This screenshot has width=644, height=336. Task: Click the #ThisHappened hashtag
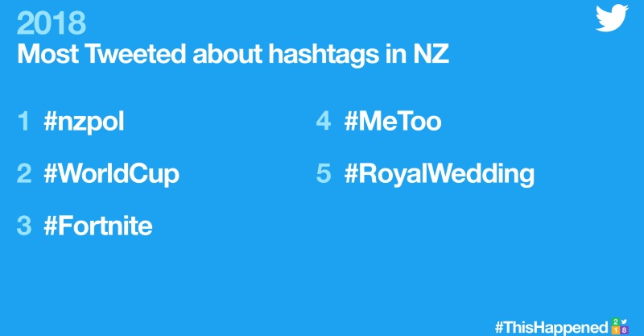pos(551,328)
